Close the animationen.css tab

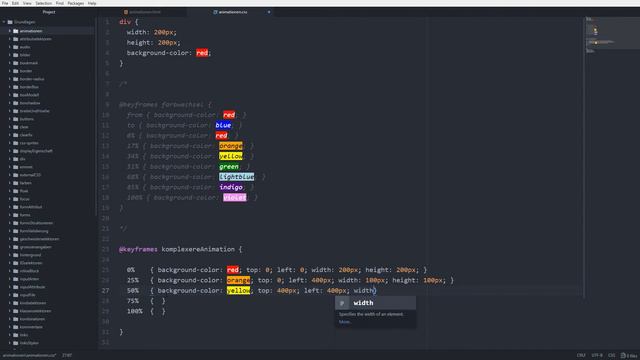coord(269,12)
